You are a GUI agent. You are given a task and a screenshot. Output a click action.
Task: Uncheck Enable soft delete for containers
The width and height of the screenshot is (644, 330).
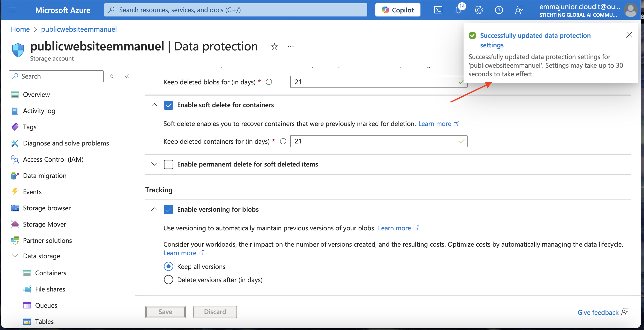pyautogui.click(x=168, y=105)
